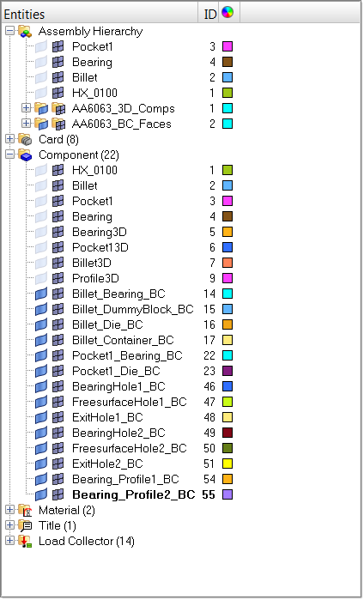Open color swatch of Pocket1_Die_BC
This screenshot has width=364, height=600.
[227, 371]
